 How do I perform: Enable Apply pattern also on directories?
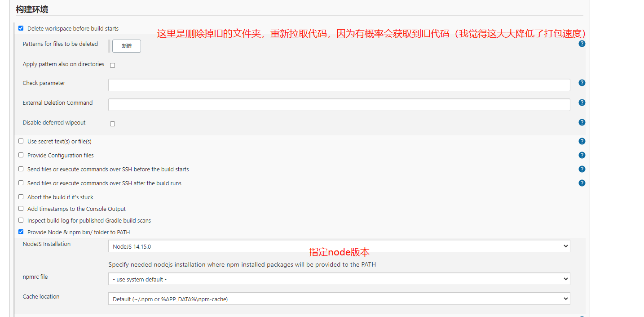click(x=112, y=65)
